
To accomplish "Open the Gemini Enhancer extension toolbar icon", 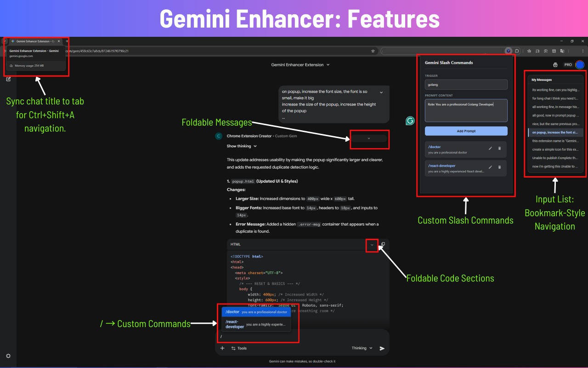I will point(508,51).
